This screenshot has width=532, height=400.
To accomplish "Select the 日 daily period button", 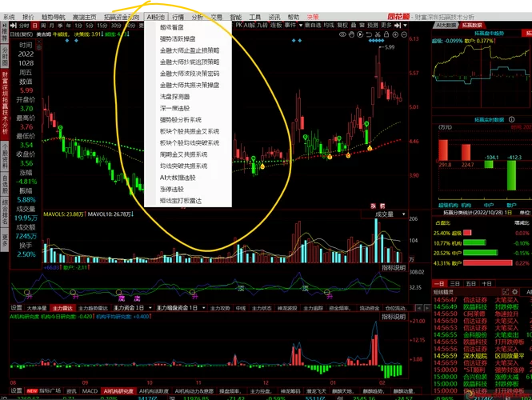I will point(35,26).
